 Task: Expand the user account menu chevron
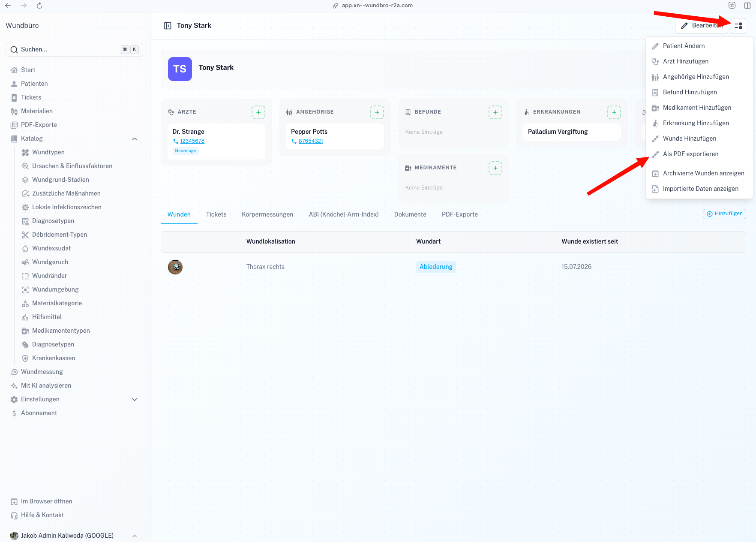135,536
